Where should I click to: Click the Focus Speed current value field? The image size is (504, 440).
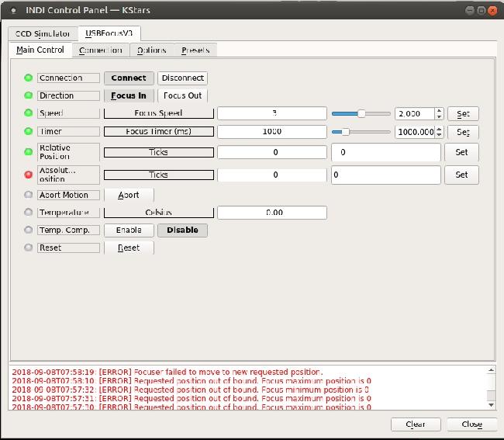(272, 113)
